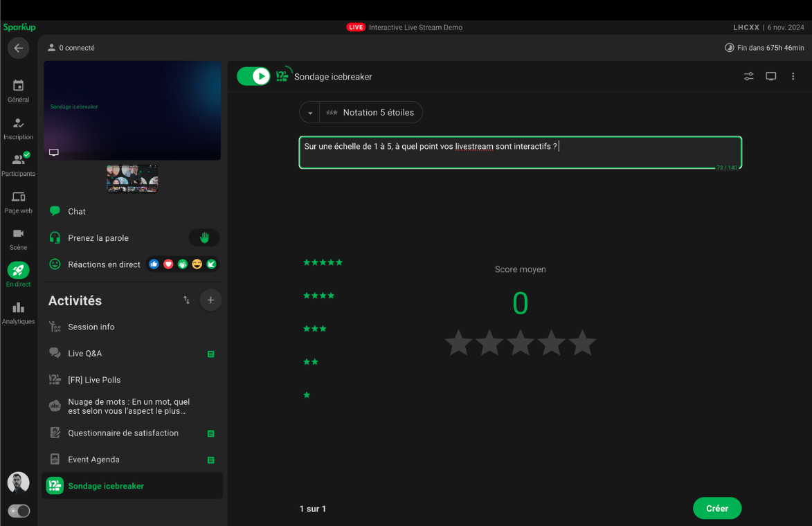The image size is (812, 526).
Task: Switch the dark mode toggle at bottom-left
Action: pyautogui.click(x=19, y=511)
